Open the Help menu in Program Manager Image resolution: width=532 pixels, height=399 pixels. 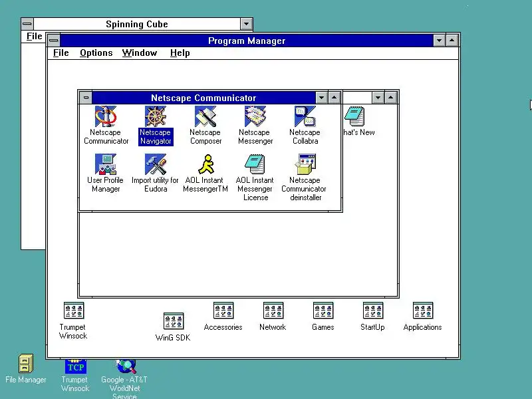180,53
